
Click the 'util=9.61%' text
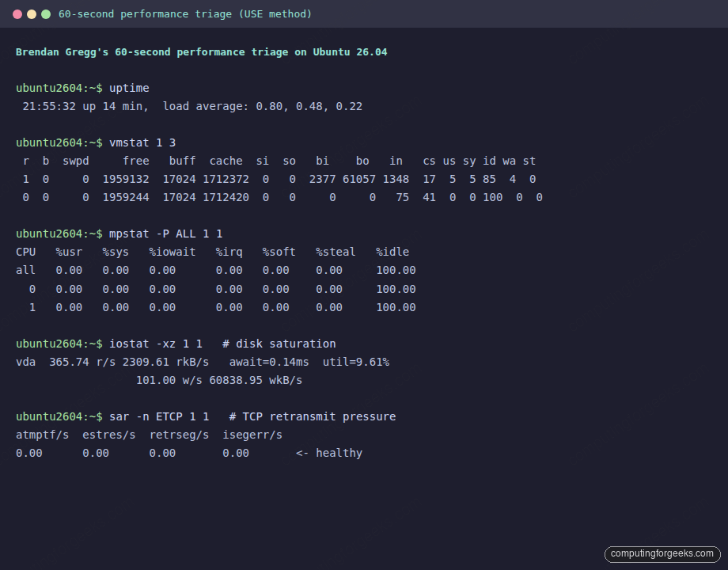click(x=355, y=362)
